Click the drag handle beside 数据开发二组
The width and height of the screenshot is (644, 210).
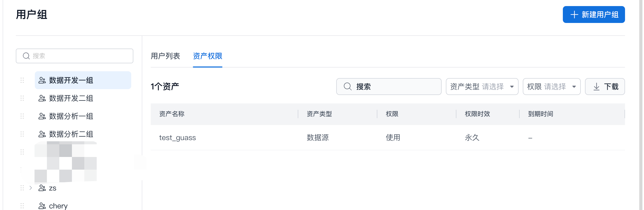[x=22, y=98]
